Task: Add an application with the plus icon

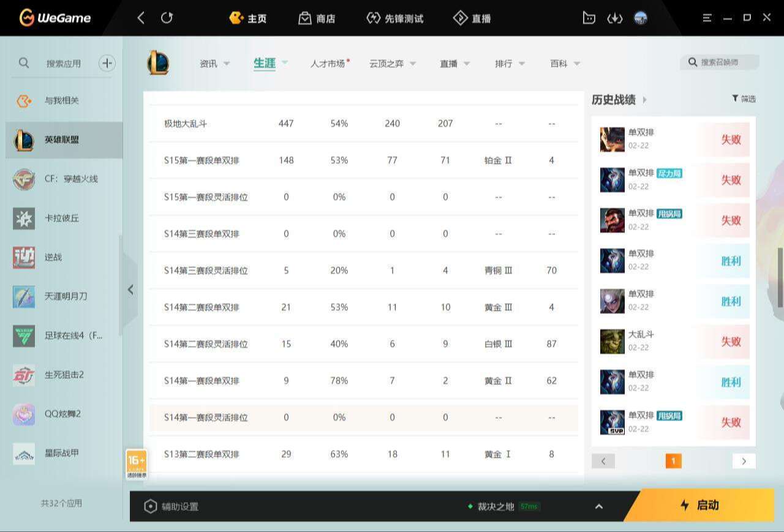Action: click(107, 63)
